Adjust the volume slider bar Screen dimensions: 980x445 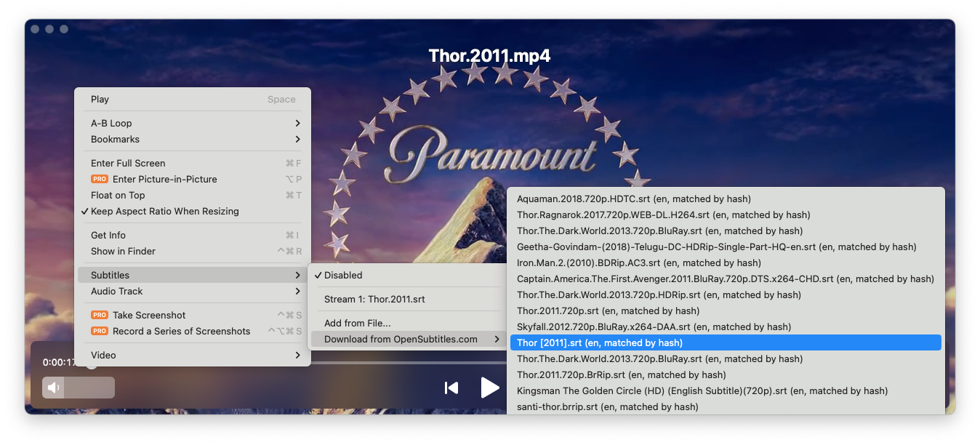pos(79,388)
